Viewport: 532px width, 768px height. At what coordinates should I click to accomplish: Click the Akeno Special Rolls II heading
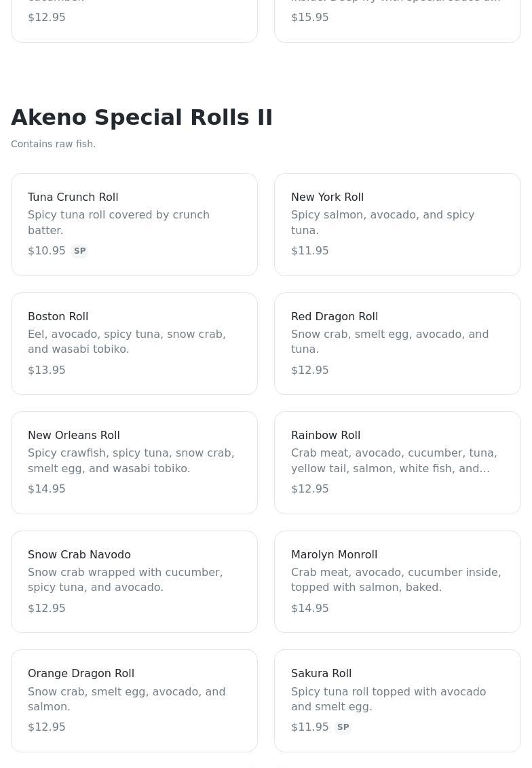click(x=142, y=117)
